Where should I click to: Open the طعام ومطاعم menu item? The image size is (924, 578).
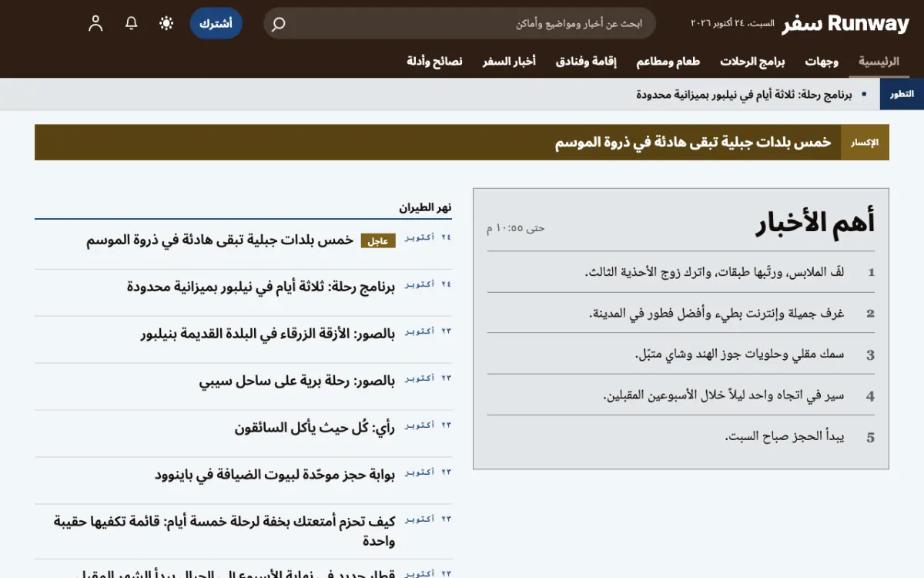point(668,62)
